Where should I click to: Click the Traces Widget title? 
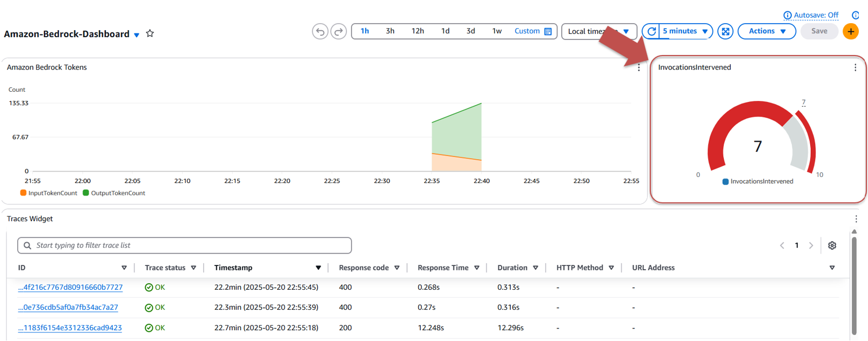30,219
